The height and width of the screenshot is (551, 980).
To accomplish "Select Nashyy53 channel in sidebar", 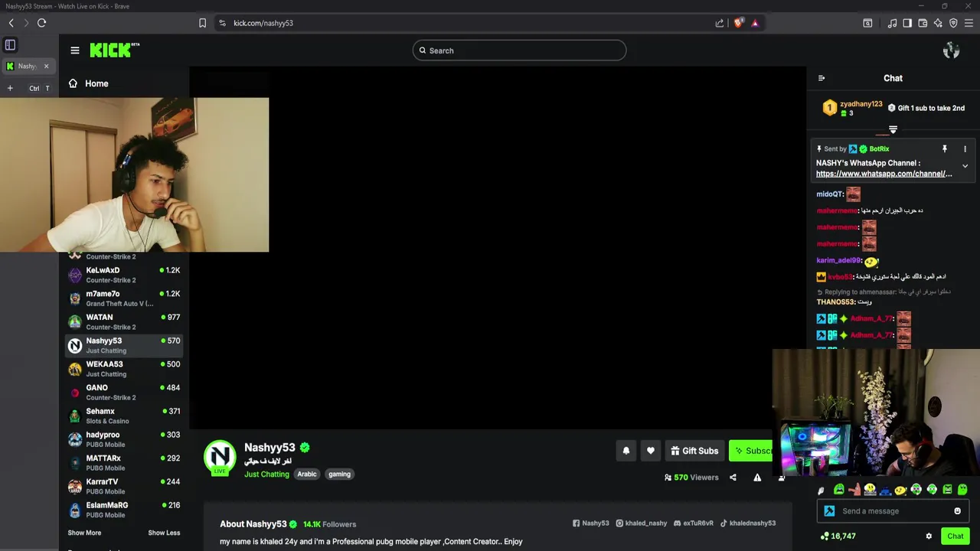I will pos(124,345).
